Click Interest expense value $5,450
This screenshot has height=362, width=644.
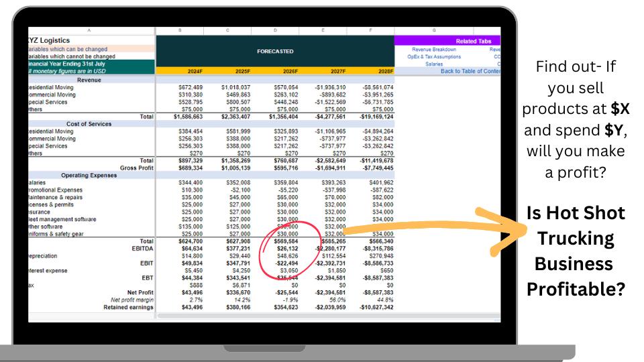pyautogui.click(x=193, y=271)
